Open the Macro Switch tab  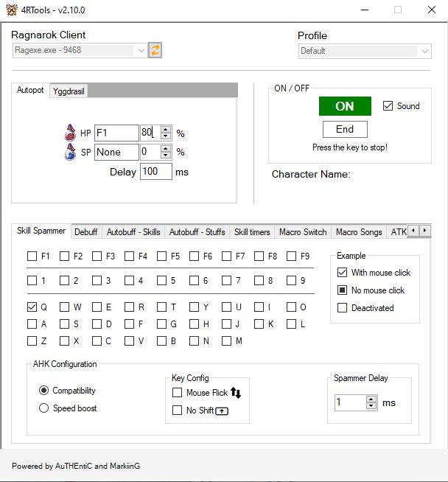tap(303, 232)
